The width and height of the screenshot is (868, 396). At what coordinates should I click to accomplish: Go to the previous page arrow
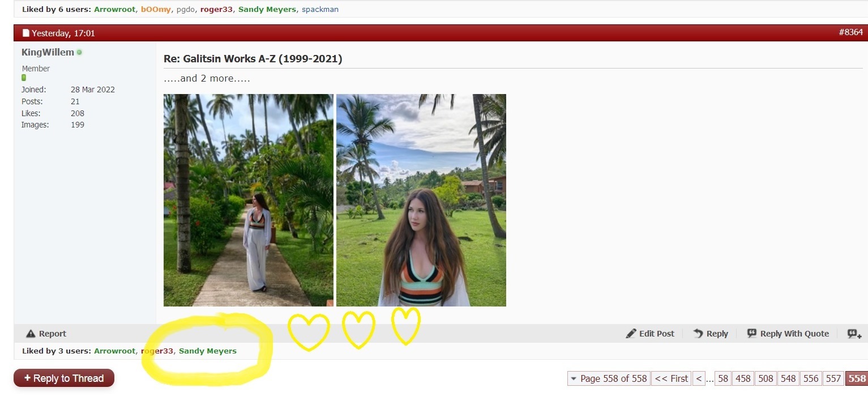pyautogui.click(x=699, y=378)
